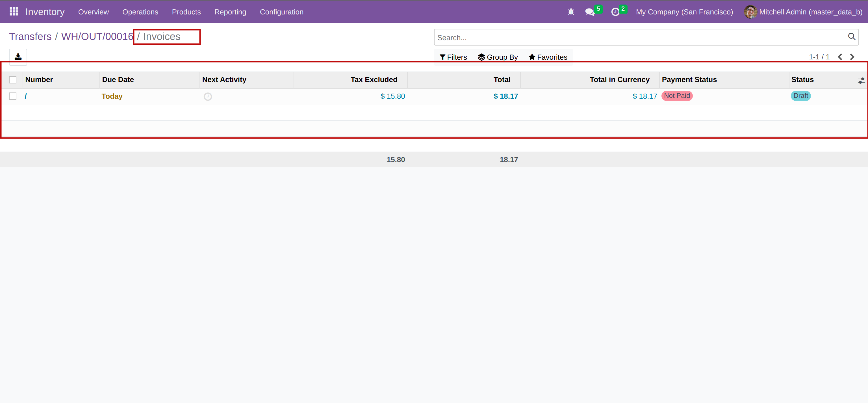Image resolution: width=868 pixels, height=403 pixels.
Task: Open the apps grid menu icon
Action: (x=14, y=12)
